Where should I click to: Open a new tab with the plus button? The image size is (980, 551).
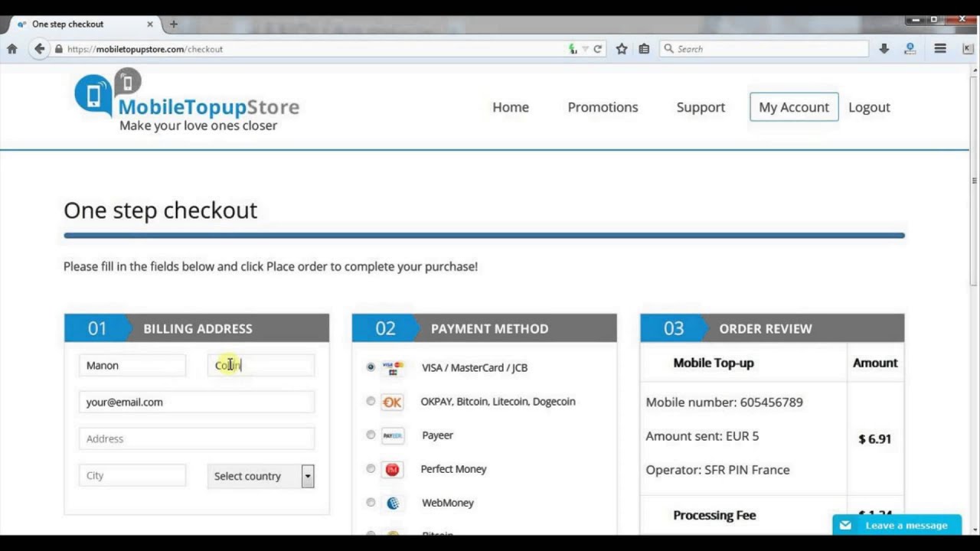coord(174,24)
